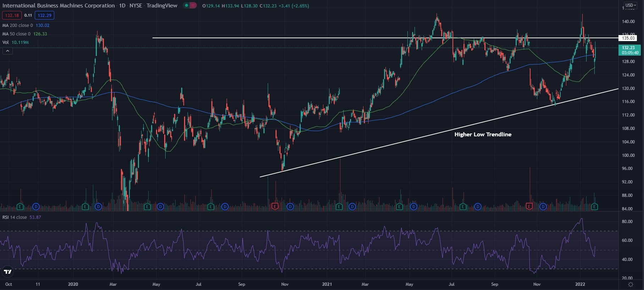Open the May 2021 dividend D marker
Viewport: 644px width, 290px height.
pos(413,206)
